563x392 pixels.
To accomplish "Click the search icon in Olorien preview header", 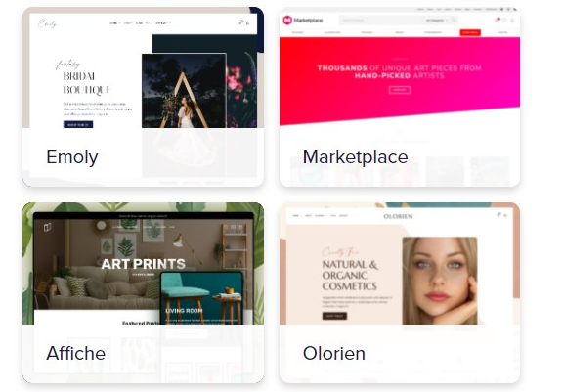I will pos(498,215).
